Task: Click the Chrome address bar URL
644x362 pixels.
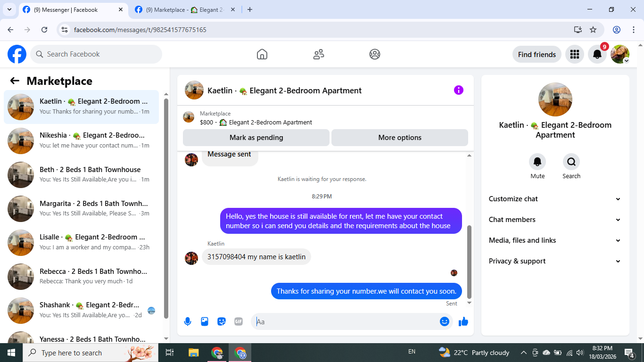Action: (x=140, y=30)
